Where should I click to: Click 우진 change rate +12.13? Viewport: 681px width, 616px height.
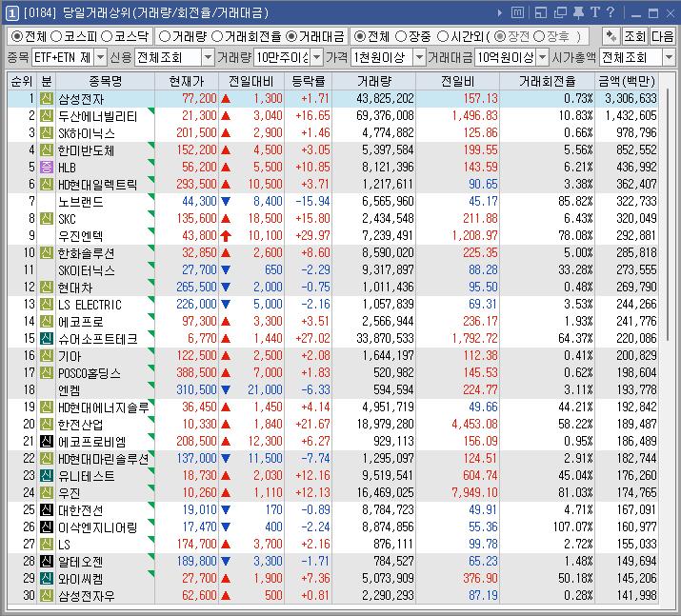tap(312, 493)
